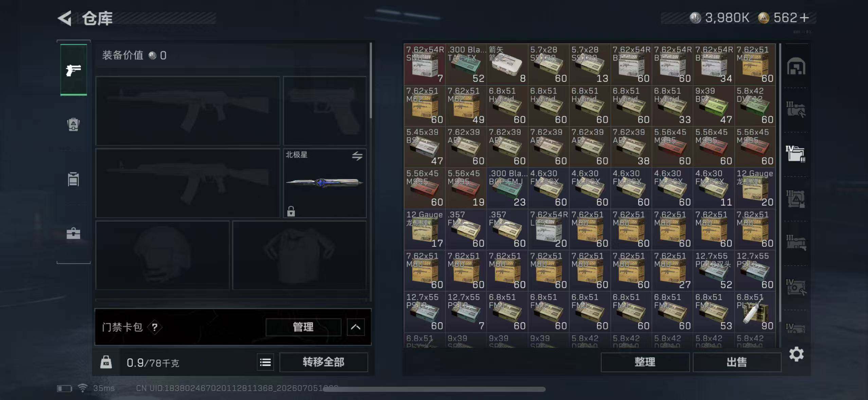The height and width of the screenshot is (400, 868).
Task: Tap the plus next to 562 to add currency
Action: click(x=804, y=18)
